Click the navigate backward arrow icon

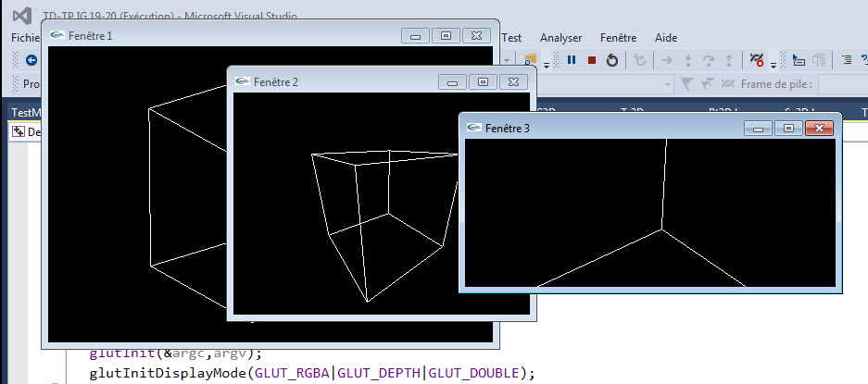click(x=31, y=60)
